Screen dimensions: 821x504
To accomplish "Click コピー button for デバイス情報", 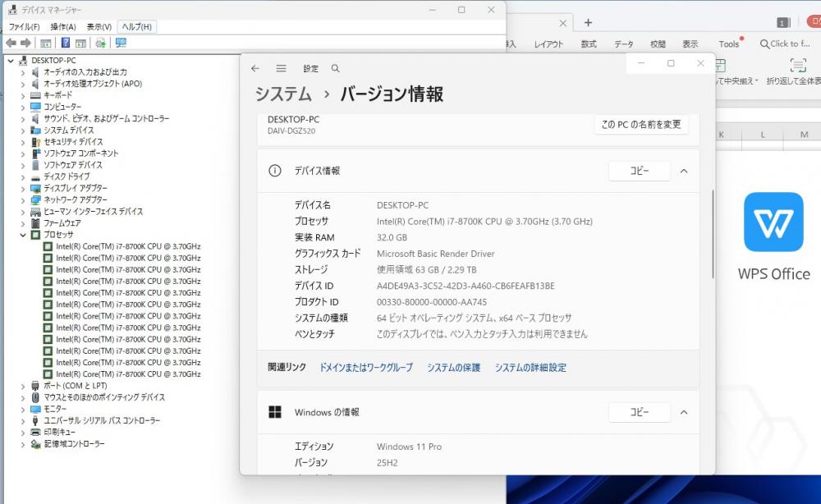I will tap(640, 171).
